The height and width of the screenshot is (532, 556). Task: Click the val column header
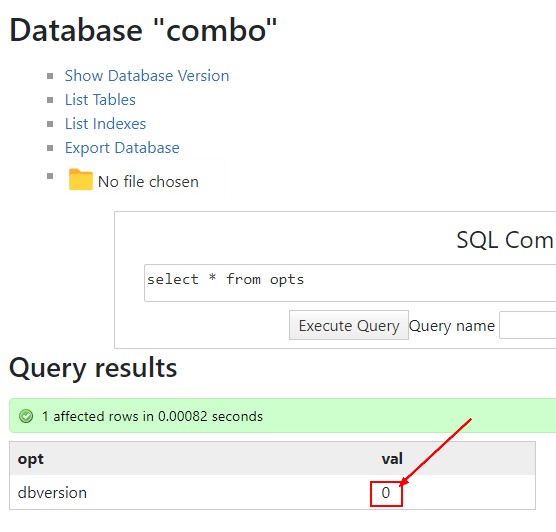pos(392,459)
